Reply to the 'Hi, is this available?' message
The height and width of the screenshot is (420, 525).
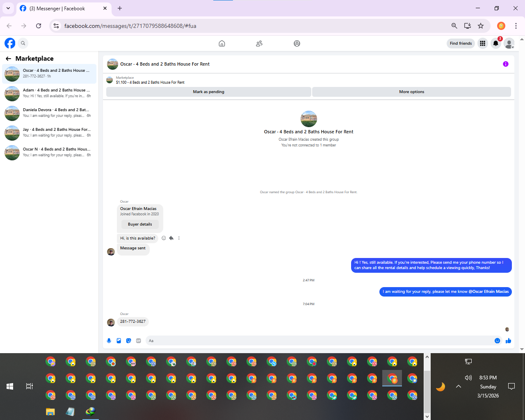click(x=171, y=238)
